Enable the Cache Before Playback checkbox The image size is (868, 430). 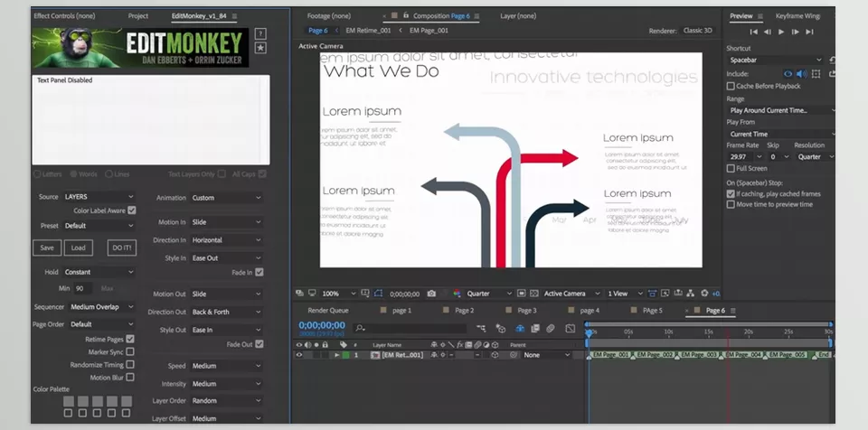(x=731, y=86)
